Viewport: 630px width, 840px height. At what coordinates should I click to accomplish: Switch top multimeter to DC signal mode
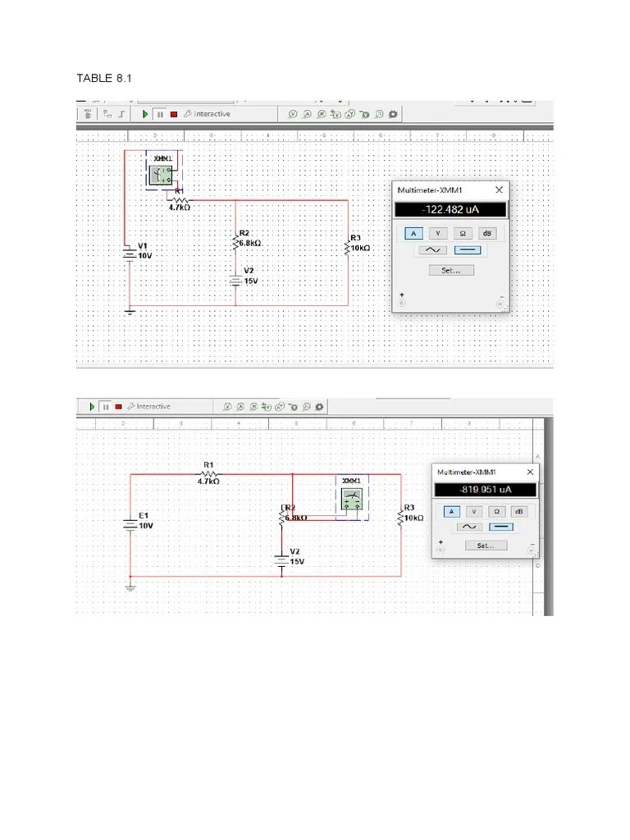coord(467,250)
